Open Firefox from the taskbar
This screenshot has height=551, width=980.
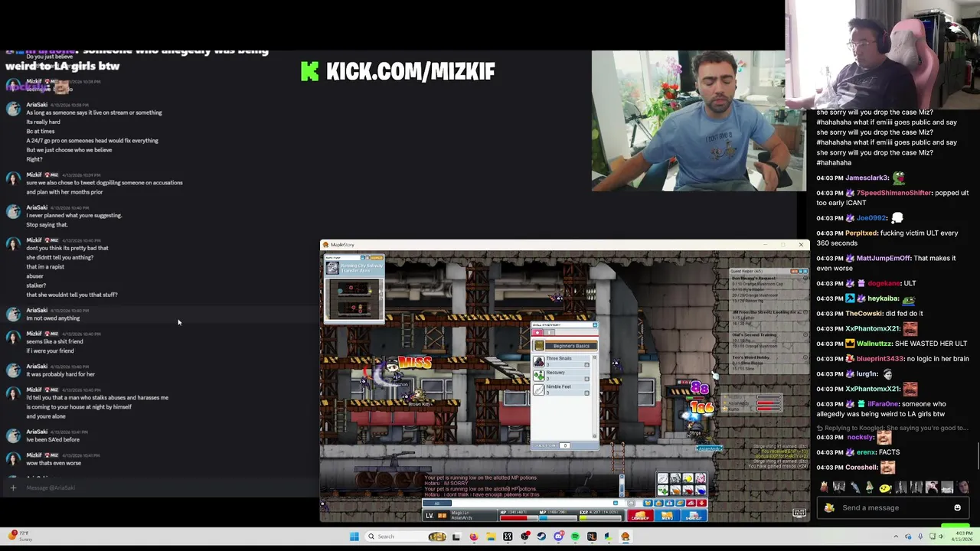tap(474, 536)
